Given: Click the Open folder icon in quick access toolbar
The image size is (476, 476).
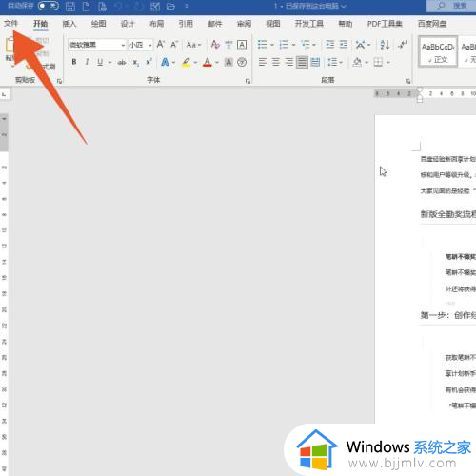Looking at the screenshot, I should point(170,7).
